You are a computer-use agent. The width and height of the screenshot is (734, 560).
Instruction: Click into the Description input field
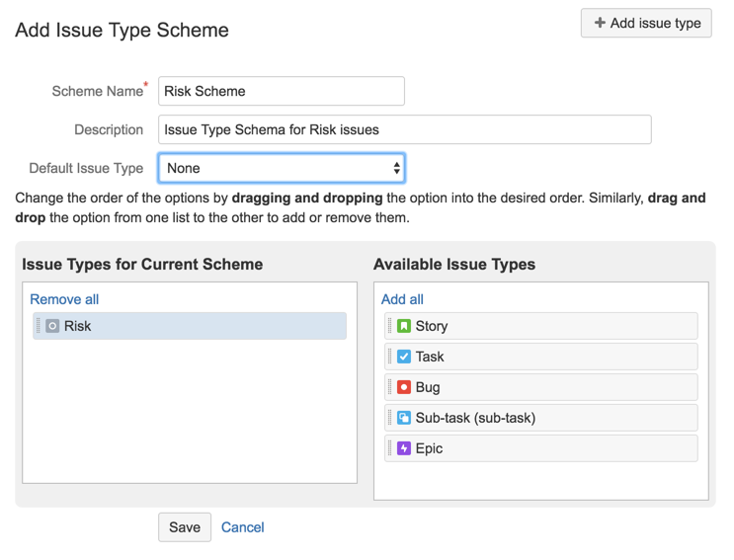tap(404, 129)
